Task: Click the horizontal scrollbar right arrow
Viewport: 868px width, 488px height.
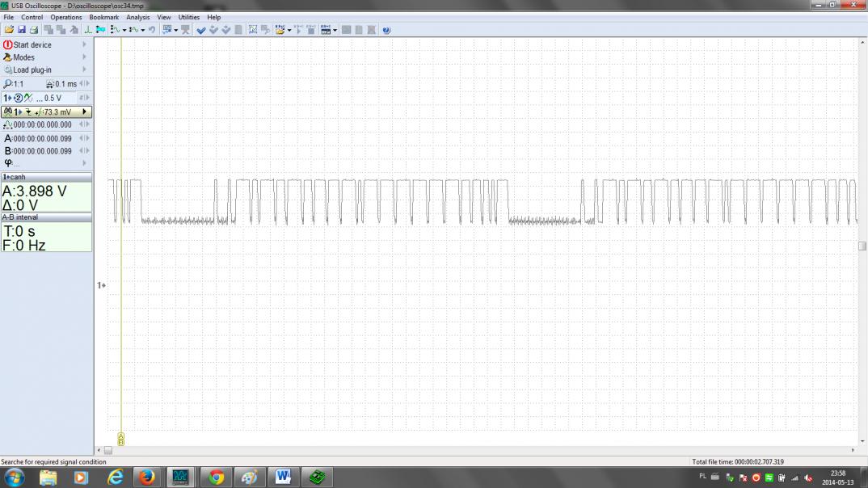Action: [x=853, y=450]
